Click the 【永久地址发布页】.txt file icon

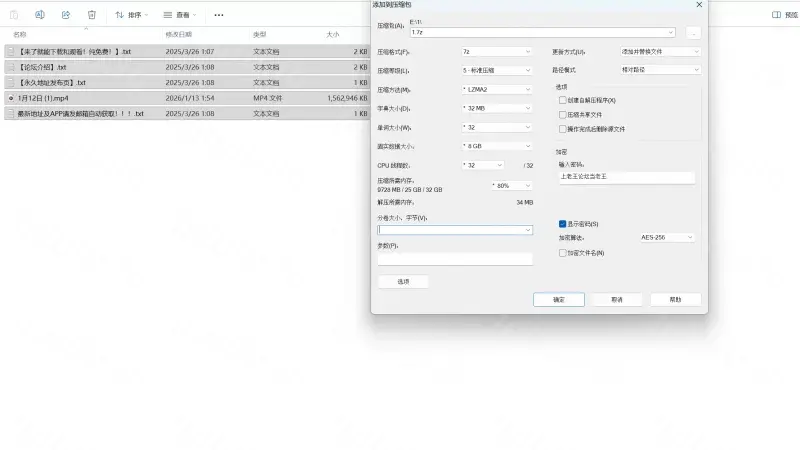[11, 83]
